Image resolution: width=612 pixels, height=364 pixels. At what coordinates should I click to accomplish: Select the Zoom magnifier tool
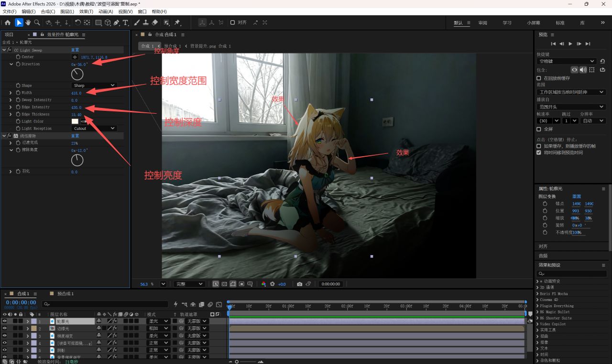[x=37, y=22]
